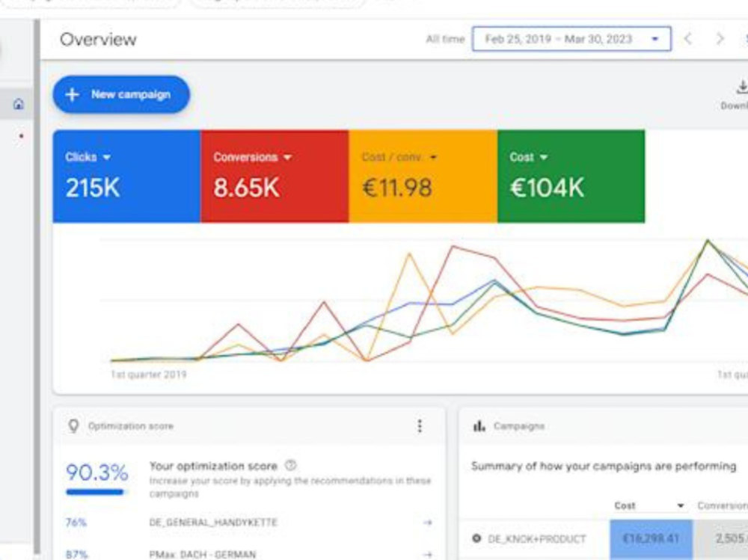Go to next date range arrow
Screen dimensions: 748x560
(720, 39)
